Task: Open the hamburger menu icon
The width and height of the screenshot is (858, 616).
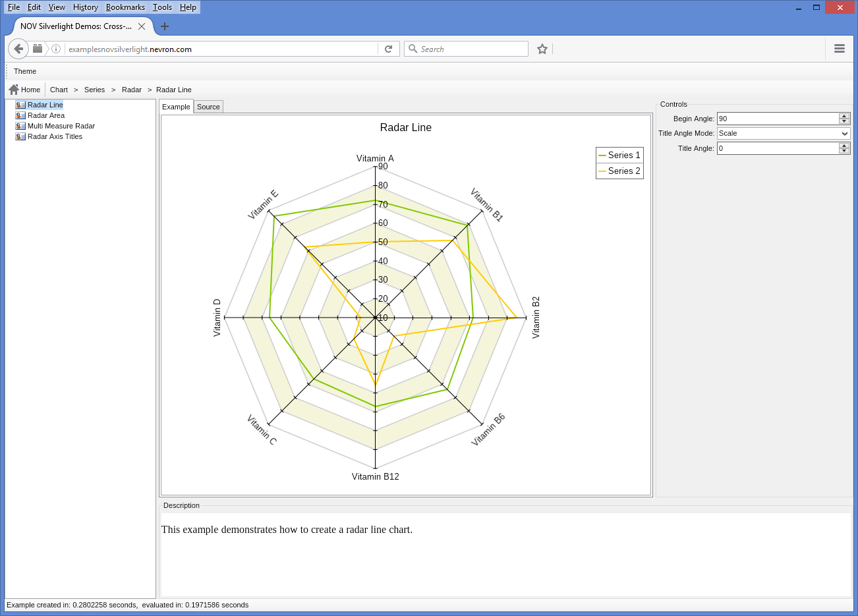Action: 840,49
